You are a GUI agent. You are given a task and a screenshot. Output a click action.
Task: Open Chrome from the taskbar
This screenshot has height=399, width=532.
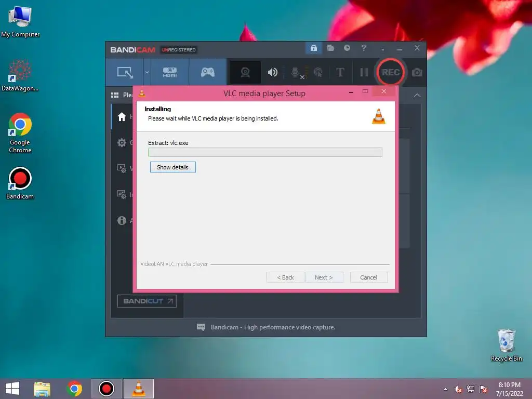click(74, 389)
